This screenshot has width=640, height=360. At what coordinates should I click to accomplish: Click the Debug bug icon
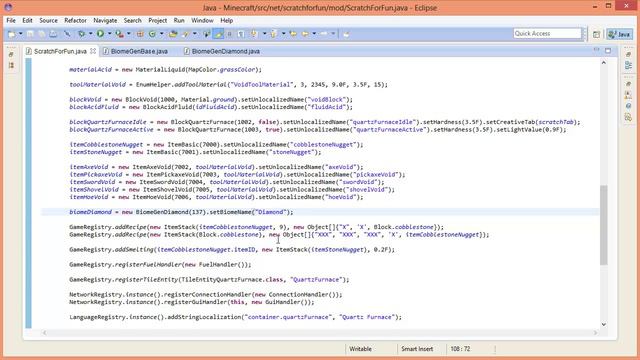click(x=81, y=34)
